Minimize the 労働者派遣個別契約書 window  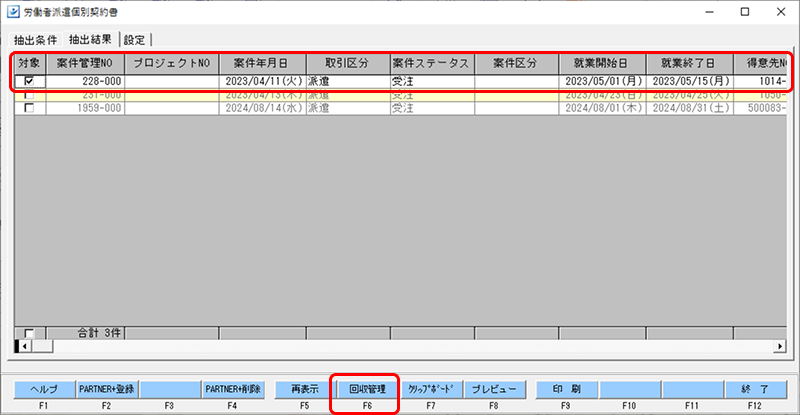tap(709, 12)
